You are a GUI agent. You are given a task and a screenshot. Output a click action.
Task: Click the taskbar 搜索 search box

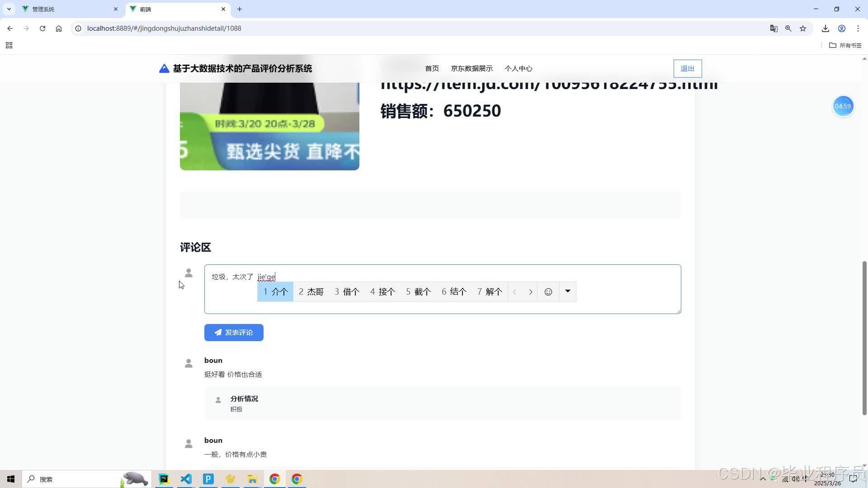coord(86,479)
